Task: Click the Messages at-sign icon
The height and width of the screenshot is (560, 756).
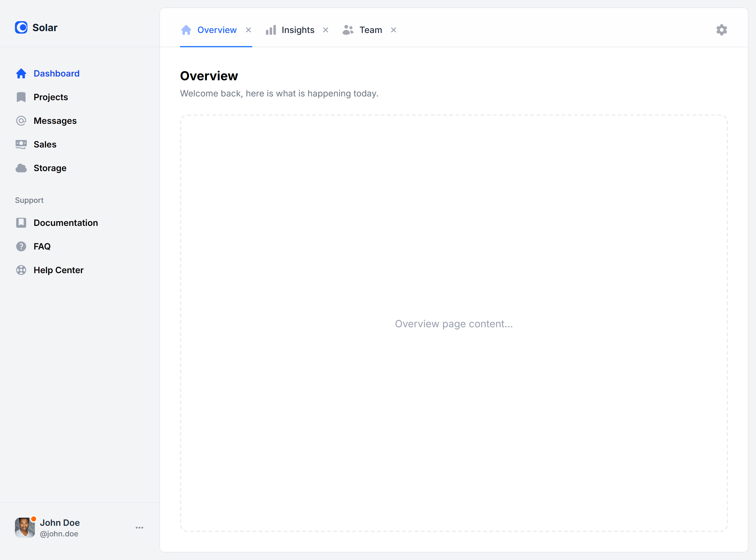Action: 21,121
